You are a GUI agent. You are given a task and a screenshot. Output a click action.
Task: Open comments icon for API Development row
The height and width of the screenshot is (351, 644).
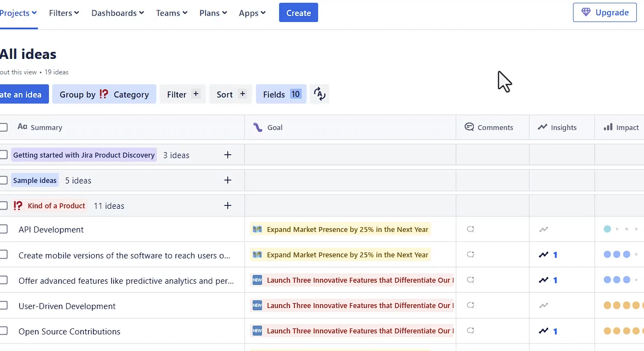[x=470, y=229]
